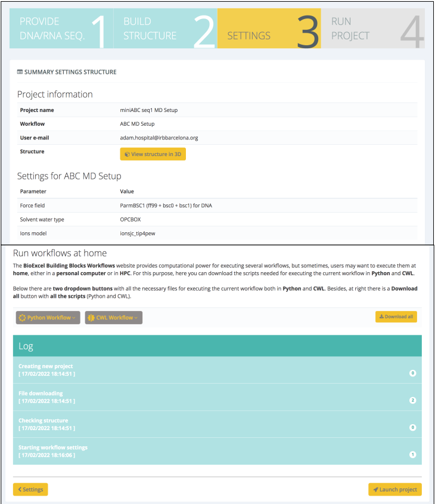The height and width of the screenshot is (504, 435).
Task: Click the cube icon in View structure button
Action: [x=127, y=154]
